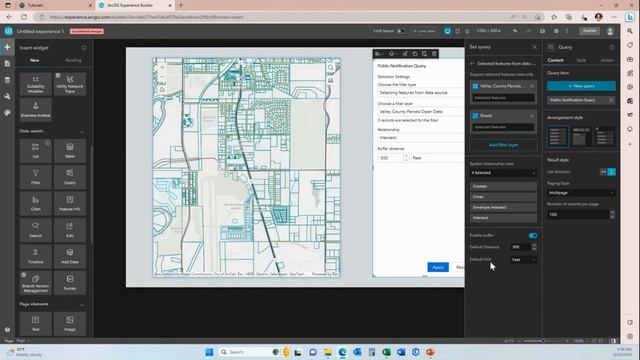
Task: Toggle the Enable buffer switch
Action: point(533,236)
